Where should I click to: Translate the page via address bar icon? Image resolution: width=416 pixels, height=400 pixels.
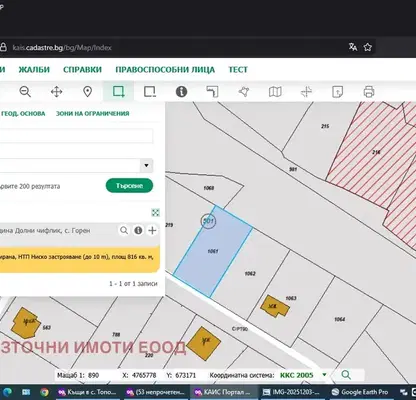(353, 47)
